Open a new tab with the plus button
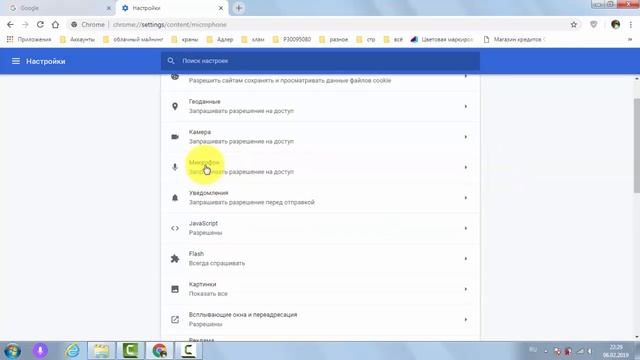This screenshot has width=640, height=360. (x=239, y=8)
